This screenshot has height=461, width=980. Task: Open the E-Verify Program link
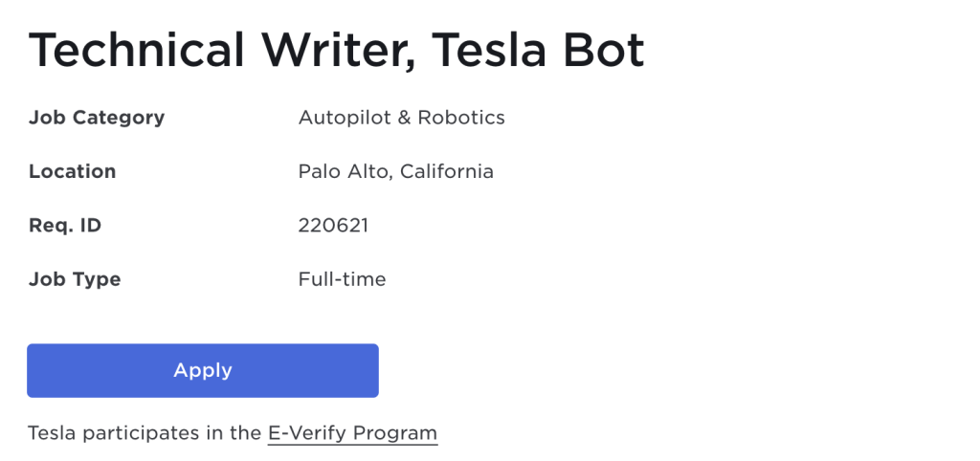click(x=352, y=432)
